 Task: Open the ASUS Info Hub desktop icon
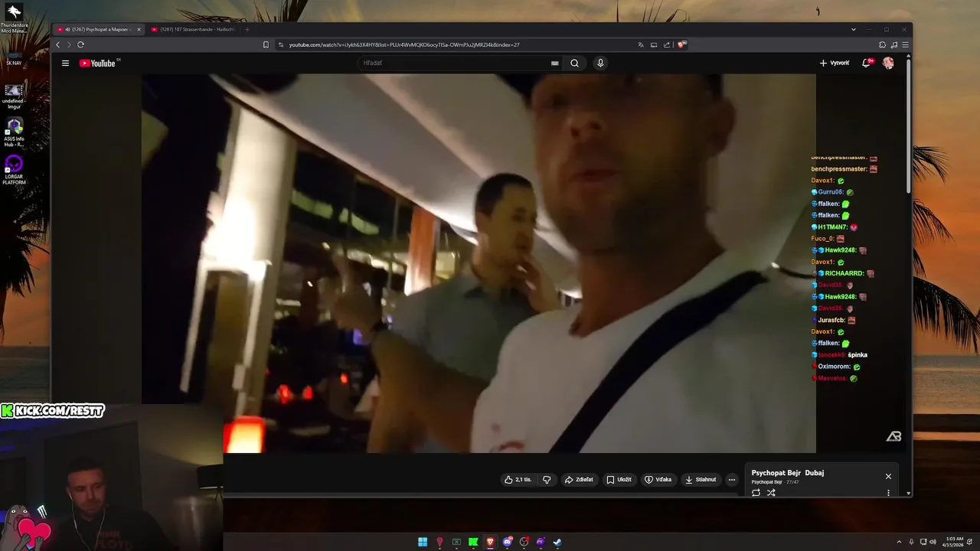point(14,132)
